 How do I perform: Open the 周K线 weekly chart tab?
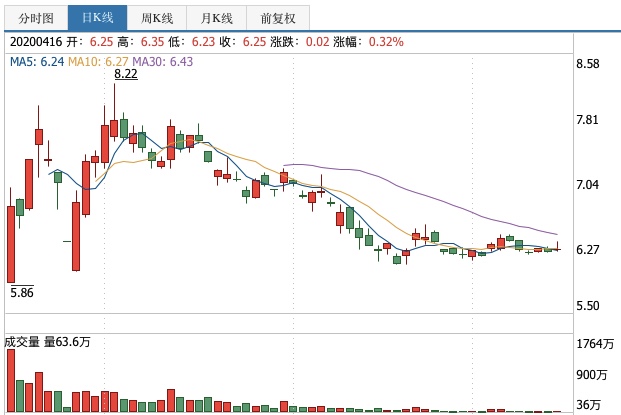(x=157, y=18)
